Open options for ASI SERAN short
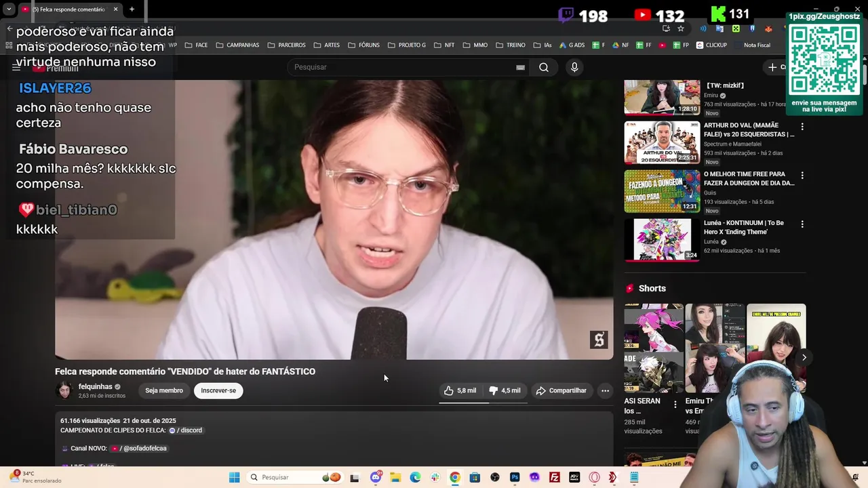 click(x=675, y=405)
